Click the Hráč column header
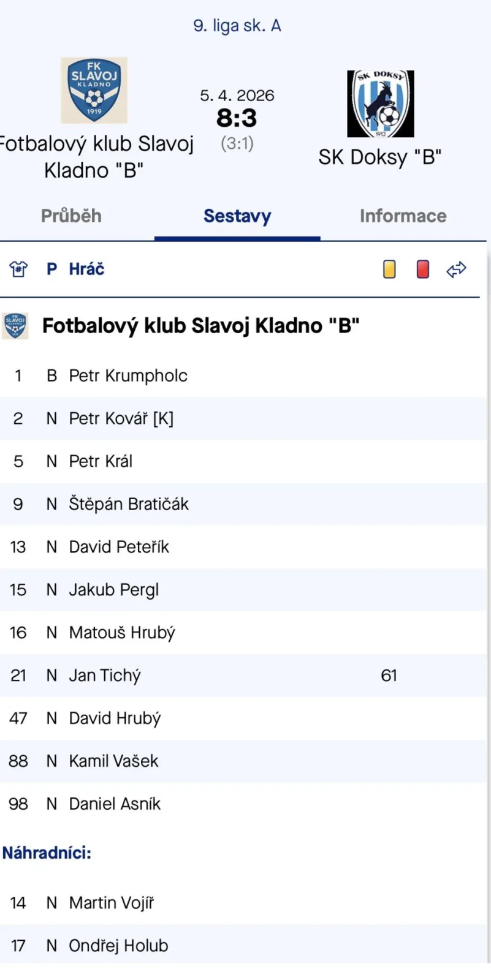This screenshot has width=491, height=980. (x=86, y=269)
